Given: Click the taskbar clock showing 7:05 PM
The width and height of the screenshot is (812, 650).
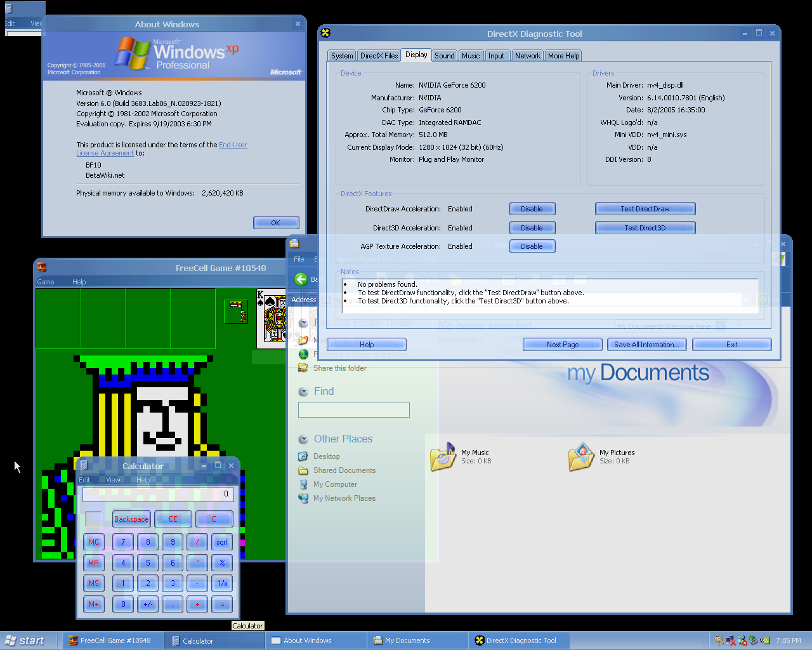Looking at the screenshot, I should pyautogui.click(x=788, y=641).
